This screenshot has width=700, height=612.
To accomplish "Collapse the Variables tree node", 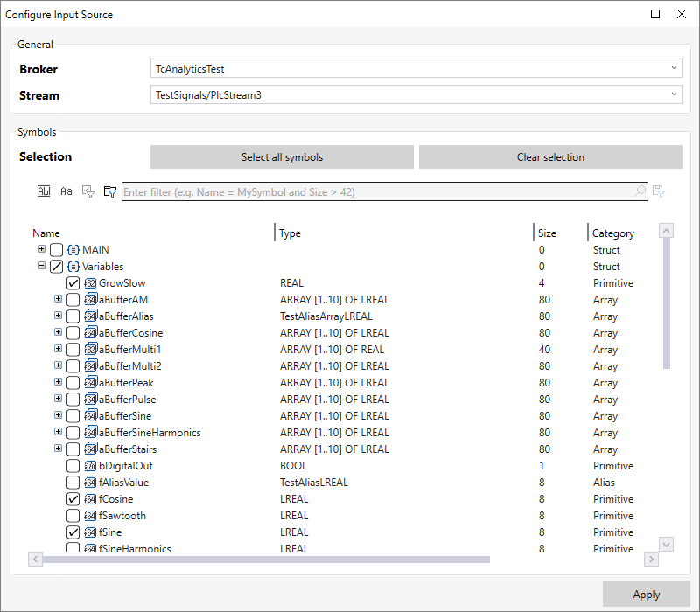I will (x=41, y=266).
